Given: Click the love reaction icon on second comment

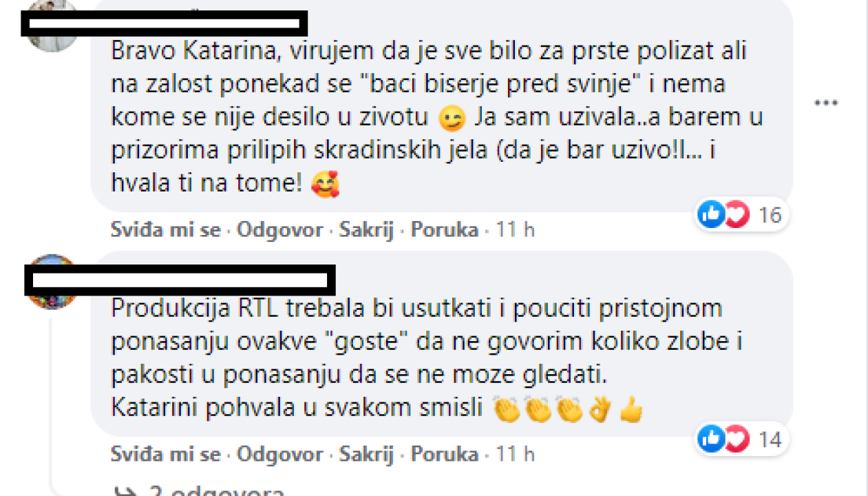Looking at the screenshot, I should (x=736, y=439).
